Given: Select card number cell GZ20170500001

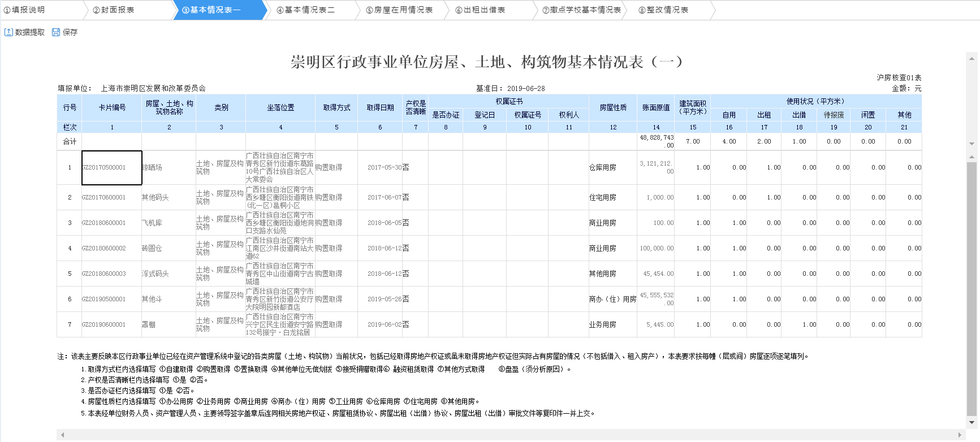Looking at the screenshot, I should (x=111, y=168).
